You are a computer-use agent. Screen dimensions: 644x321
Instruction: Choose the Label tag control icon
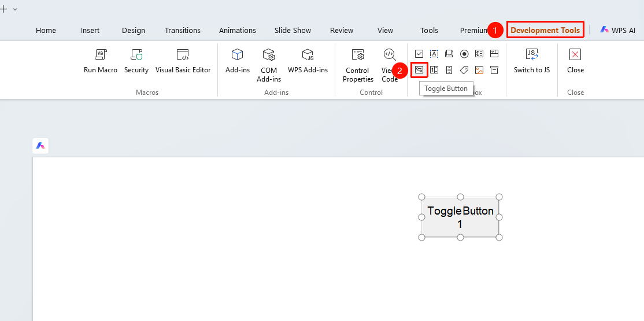[x=464, y=70]
